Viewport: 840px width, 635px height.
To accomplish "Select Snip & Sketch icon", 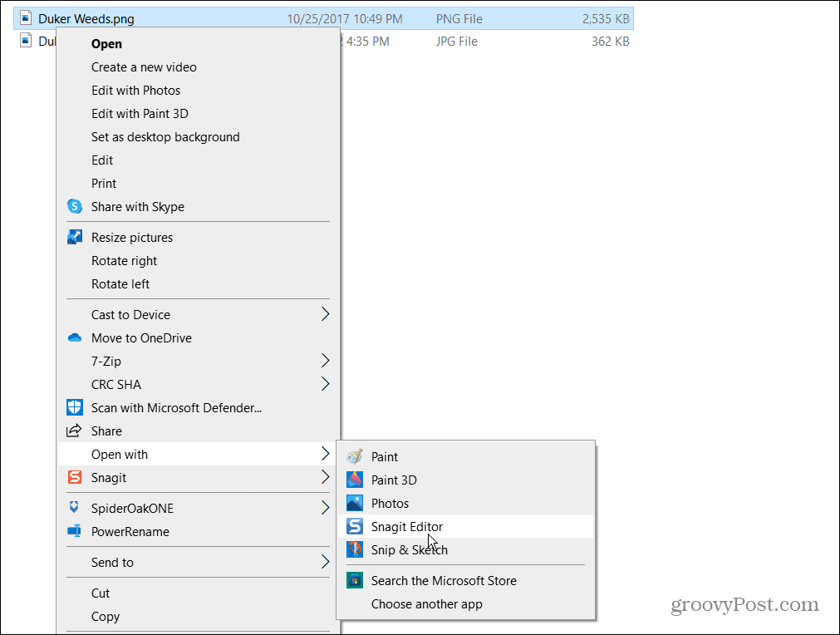I will click(353, 549).
